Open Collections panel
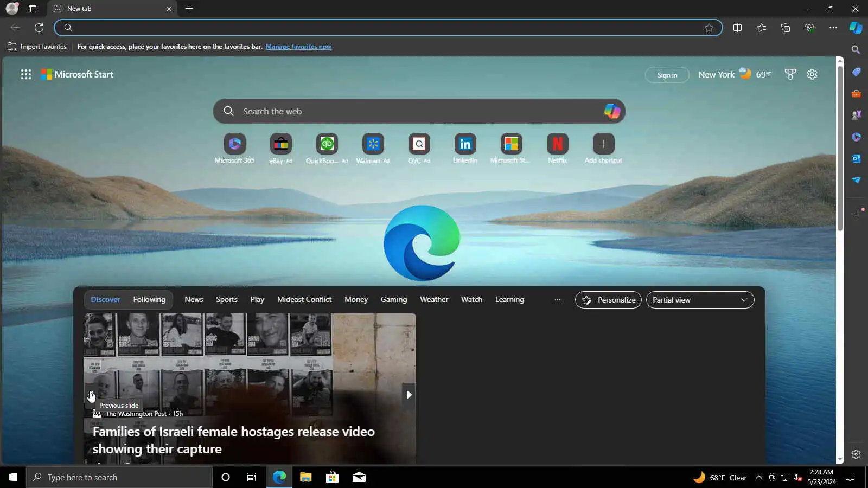The height and width of the screenshot is (488, 868). click(x=786, y=28)
